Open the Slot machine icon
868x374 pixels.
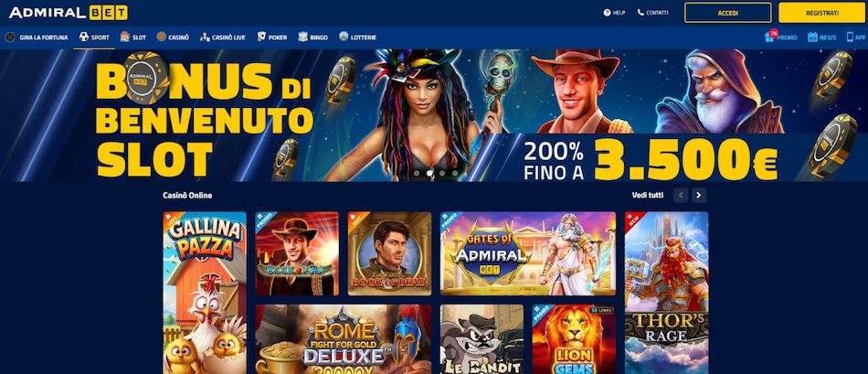point(125,37)
